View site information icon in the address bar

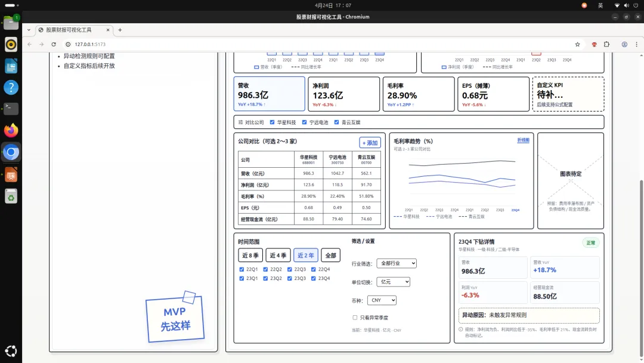68,44
